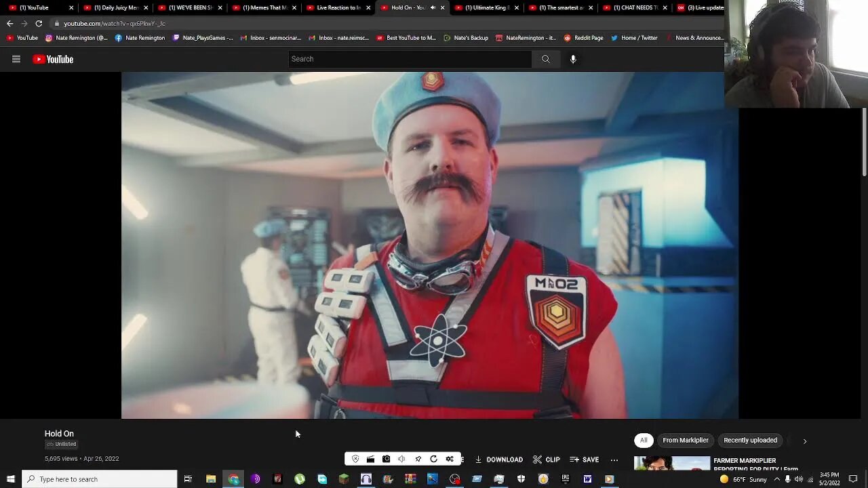
Task: Open the YouTube guide hamburger menu
Action: (16, 59)
